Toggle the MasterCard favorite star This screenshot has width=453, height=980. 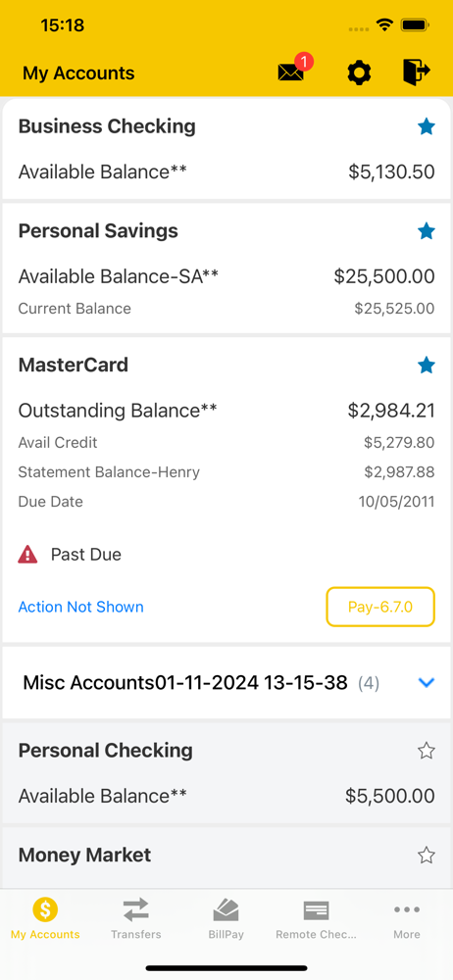tap(427, 365)
